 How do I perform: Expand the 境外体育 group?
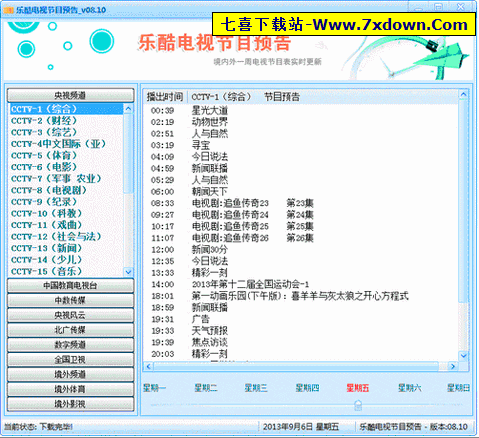70,389
